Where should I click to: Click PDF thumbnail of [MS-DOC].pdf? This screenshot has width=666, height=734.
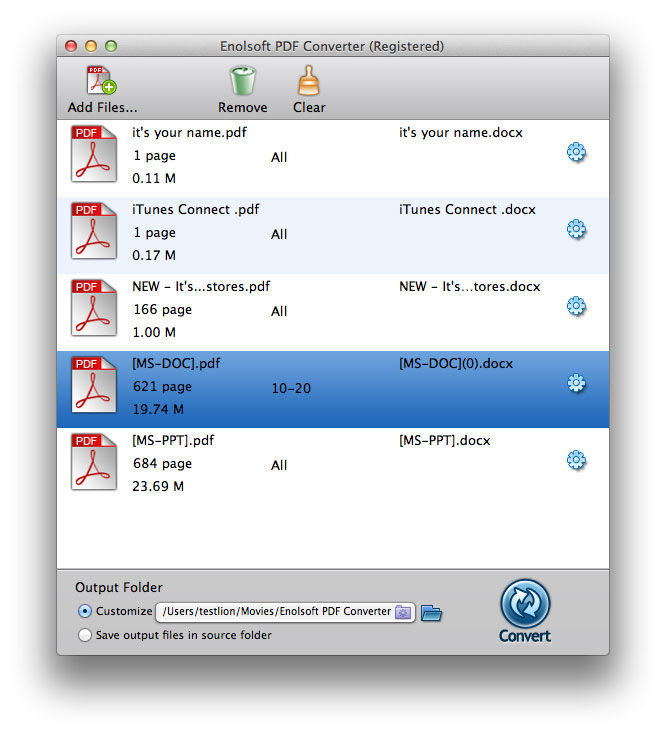click(94, 384)
